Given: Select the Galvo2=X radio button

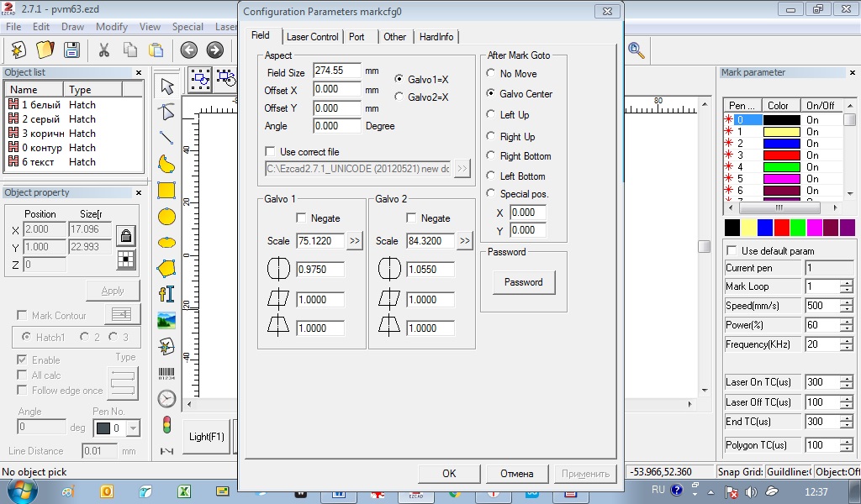Looking at the screenshot, I should click(399, 97).
